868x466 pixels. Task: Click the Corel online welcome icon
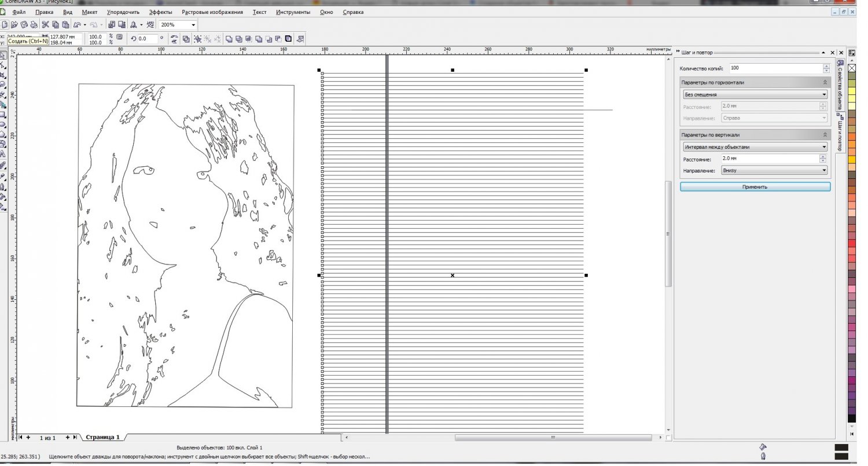click(150, 25)
